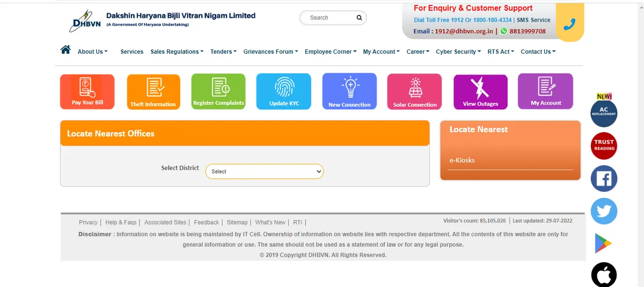Click into the Search field
The height and width of the screenshot is (287, 644).
coord(328,18)
